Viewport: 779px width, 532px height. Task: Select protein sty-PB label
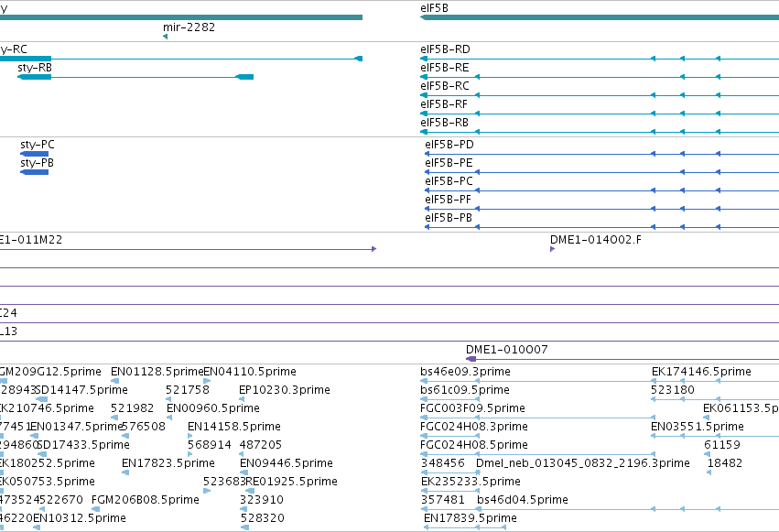(37, 163)
